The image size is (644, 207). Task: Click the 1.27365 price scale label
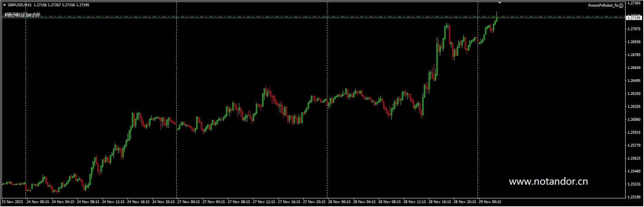[634, 3]
